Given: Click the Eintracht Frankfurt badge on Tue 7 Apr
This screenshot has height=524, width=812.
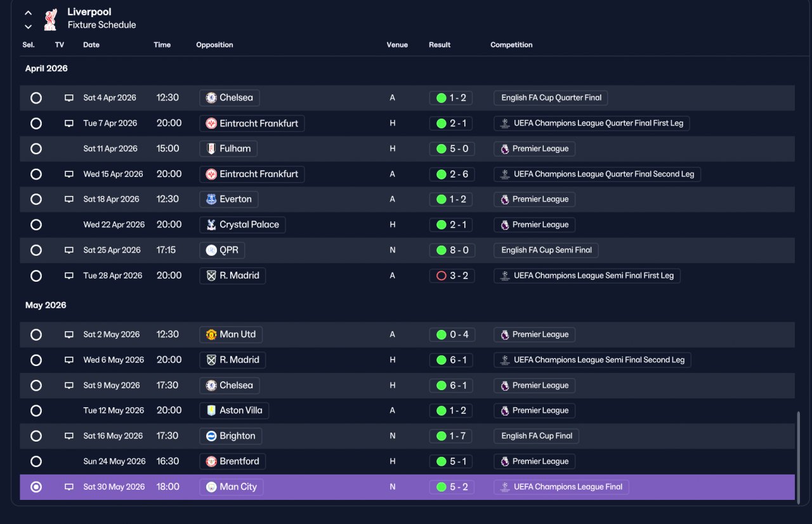Looking at the screenshot, I should coord(211,123).
